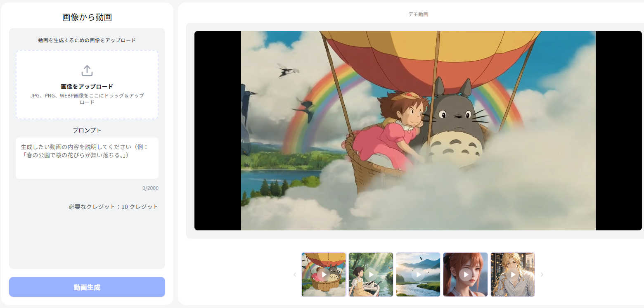Play the girl with cat demo thumbnail
644x308 pixels.
tap(371, 275)
